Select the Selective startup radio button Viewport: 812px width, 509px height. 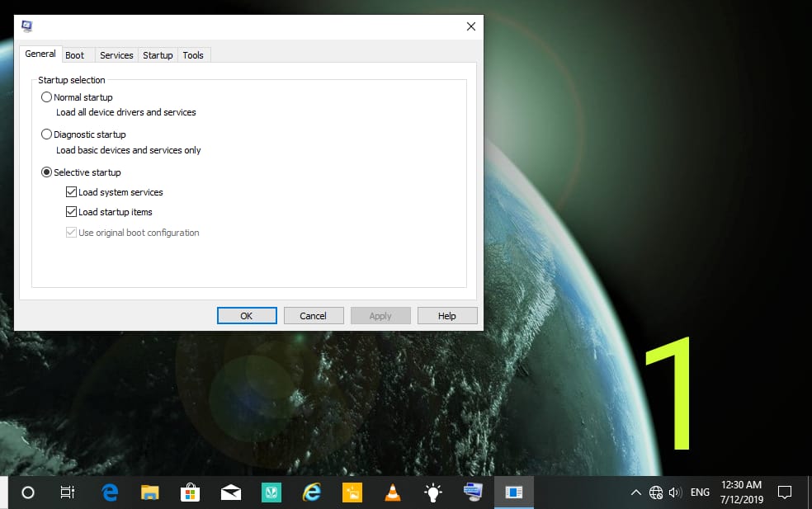tap(46, 172)
